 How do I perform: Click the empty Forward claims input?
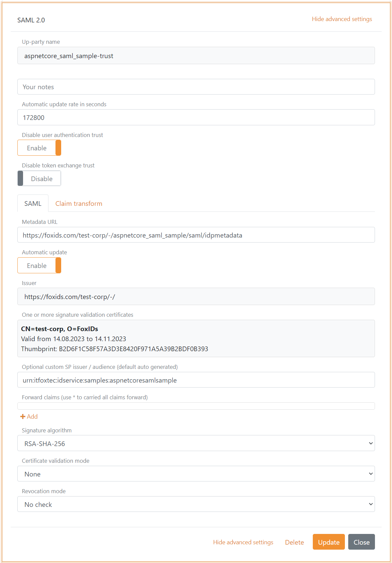click(196, 406)
